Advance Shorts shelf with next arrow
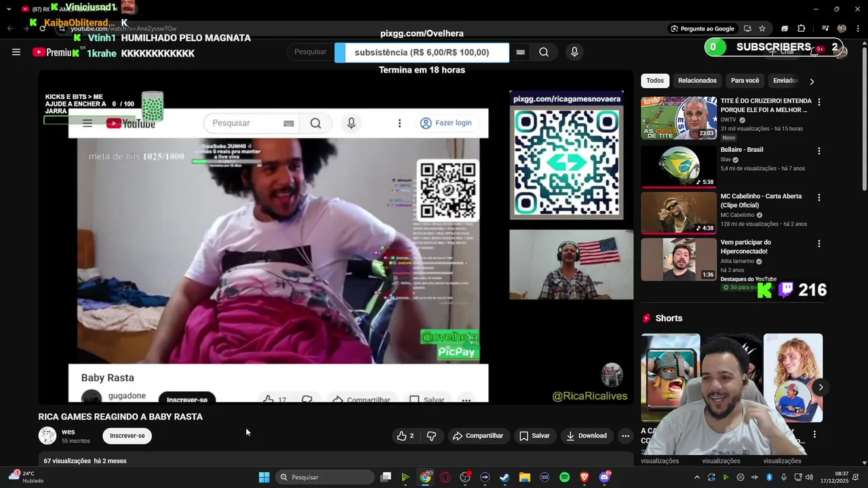This screenshot has width=868, height=488. pyautogui.click(x=821, y=388)
